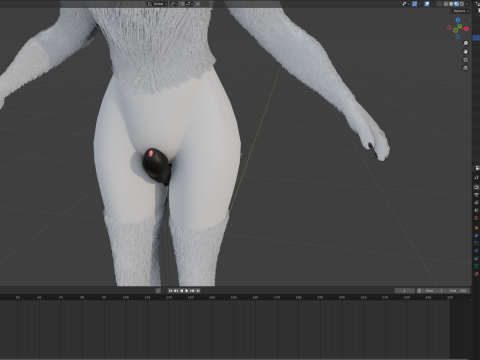This screenshot has height=360, width=480.
Task: Open object visibility and selectability dropdown
Action: coord(406,4)
